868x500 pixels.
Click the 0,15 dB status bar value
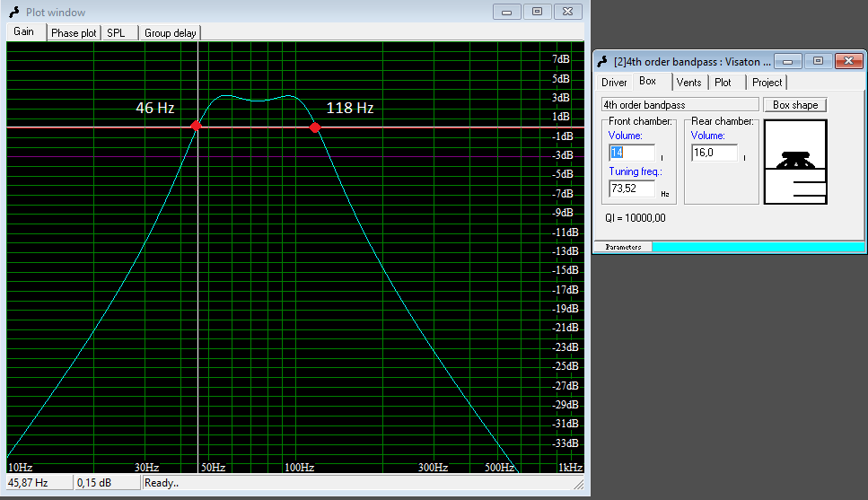click(107, 483)
